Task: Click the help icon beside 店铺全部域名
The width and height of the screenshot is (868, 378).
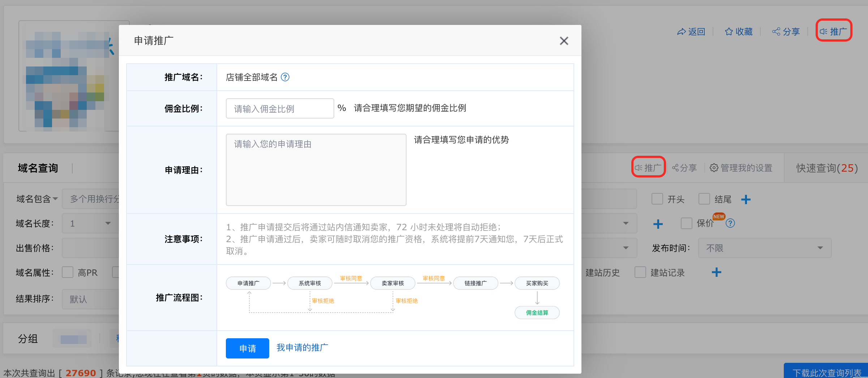Action: point(285,77)
